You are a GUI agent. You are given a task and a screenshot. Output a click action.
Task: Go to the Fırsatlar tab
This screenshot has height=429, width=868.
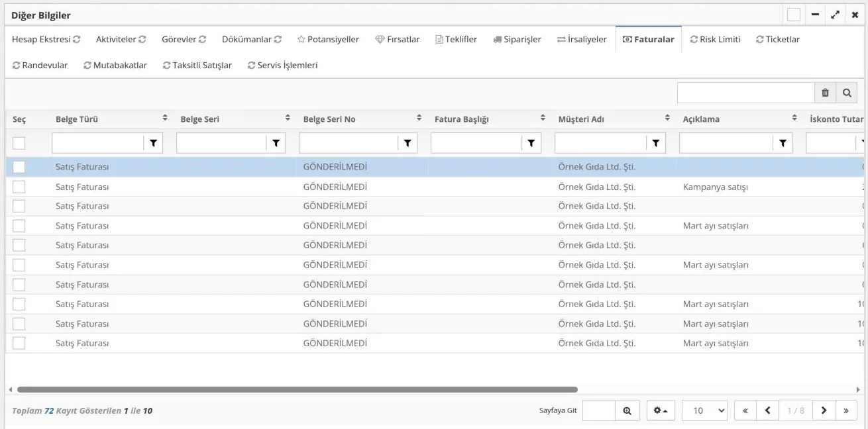(x=398, y=40)
